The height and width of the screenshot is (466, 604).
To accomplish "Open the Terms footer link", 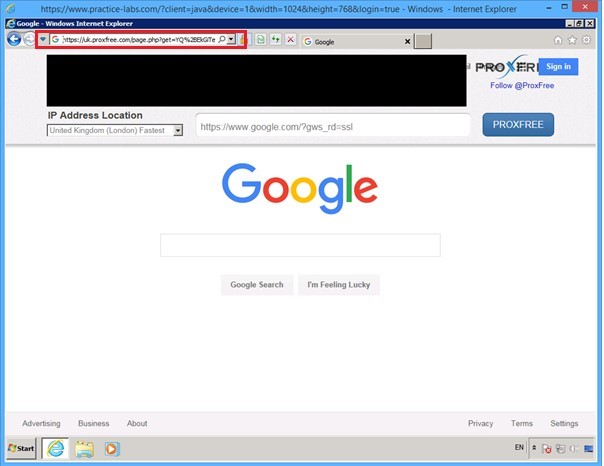I will click(522, 423).
